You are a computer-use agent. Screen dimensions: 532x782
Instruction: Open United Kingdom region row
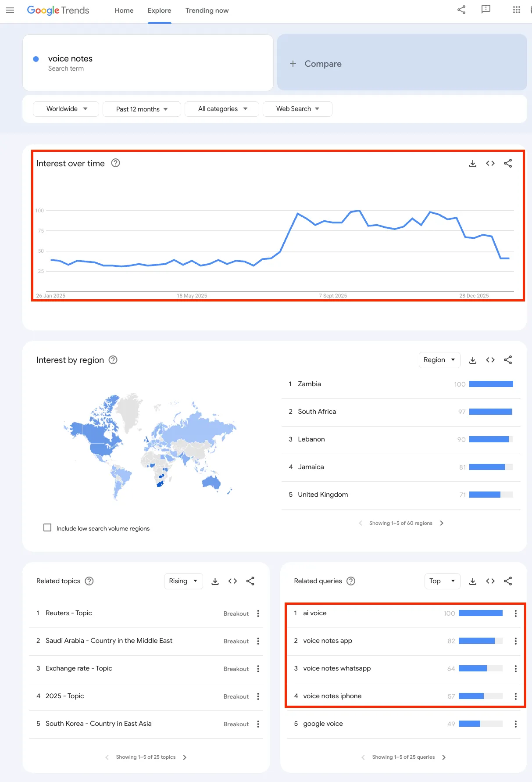[x=401, y=495]
